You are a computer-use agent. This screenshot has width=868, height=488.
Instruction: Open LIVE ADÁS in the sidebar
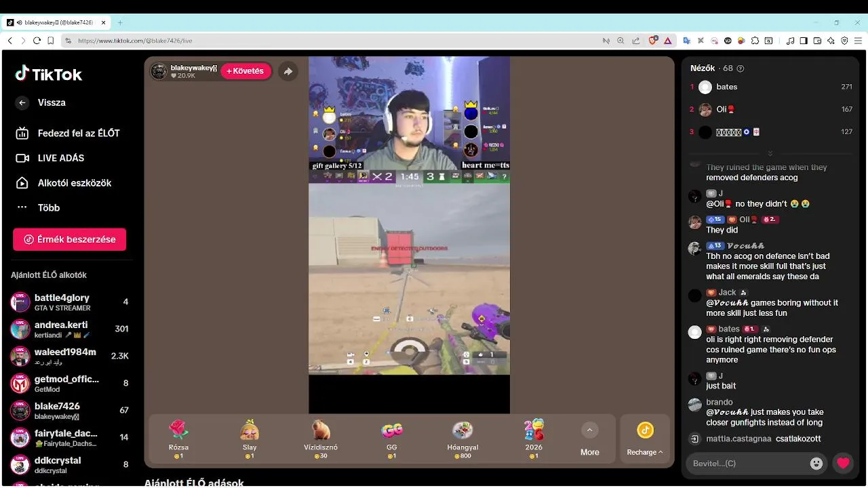50,158
